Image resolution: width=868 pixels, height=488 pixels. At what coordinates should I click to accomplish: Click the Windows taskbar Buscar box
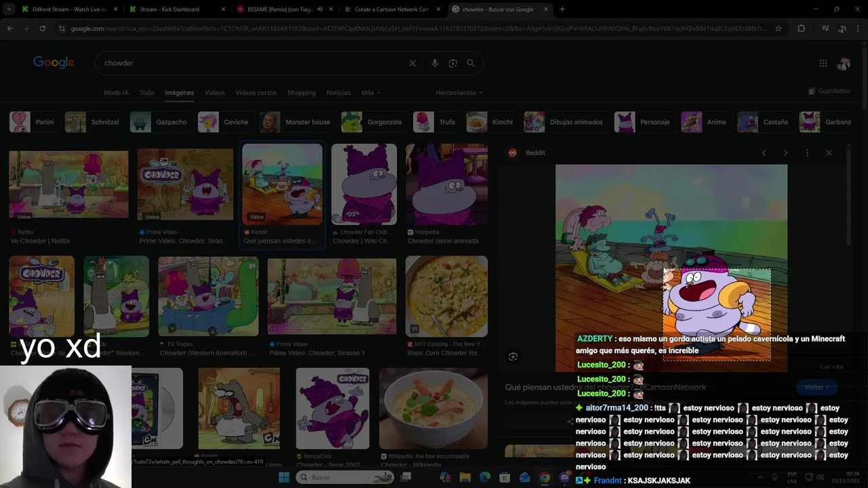coord(344,477)
